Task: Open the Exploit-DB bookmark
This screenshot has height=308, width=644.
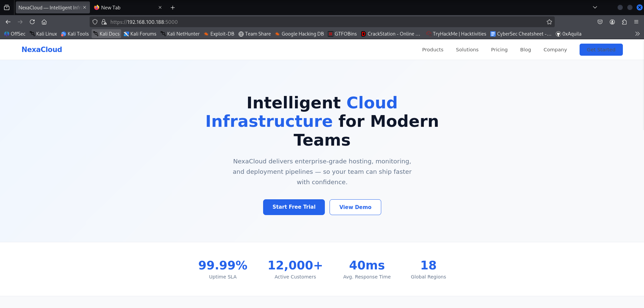Action: [219, 34]
